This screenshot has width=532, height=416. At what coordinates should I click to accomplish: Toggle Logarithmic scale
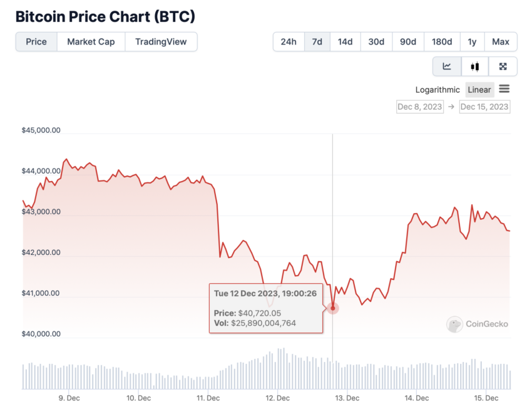(437, 90)
